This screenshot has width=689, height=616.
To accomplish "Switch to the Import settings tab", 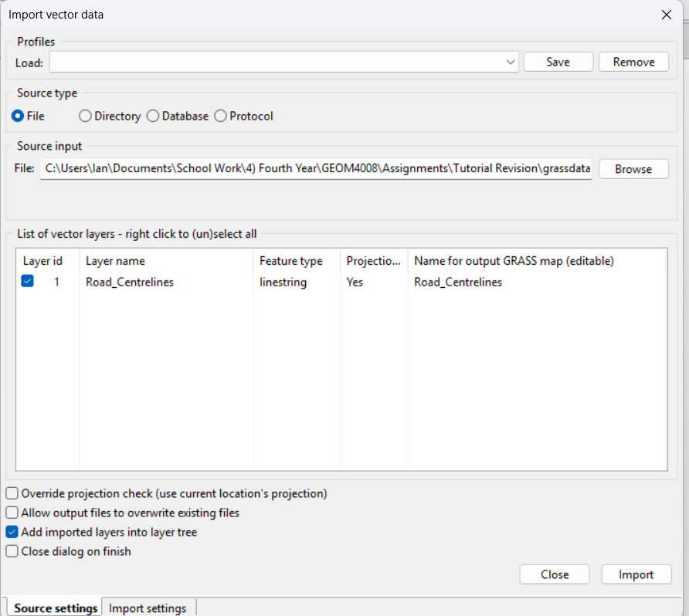I will 148,608.
